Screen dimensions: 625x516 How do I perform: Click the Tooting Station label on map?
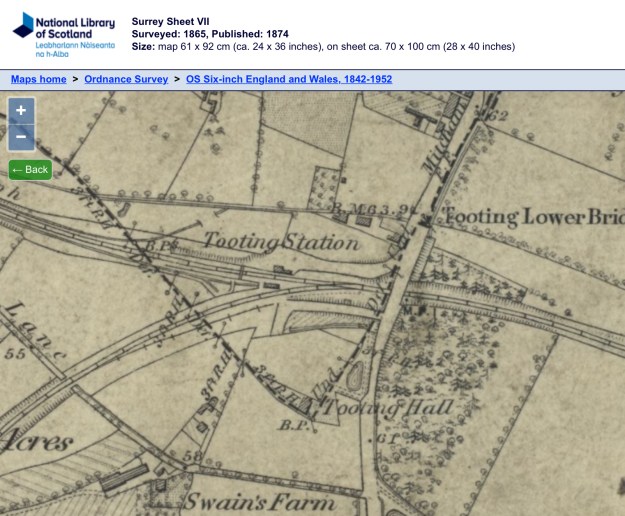(x=281, y=243)
